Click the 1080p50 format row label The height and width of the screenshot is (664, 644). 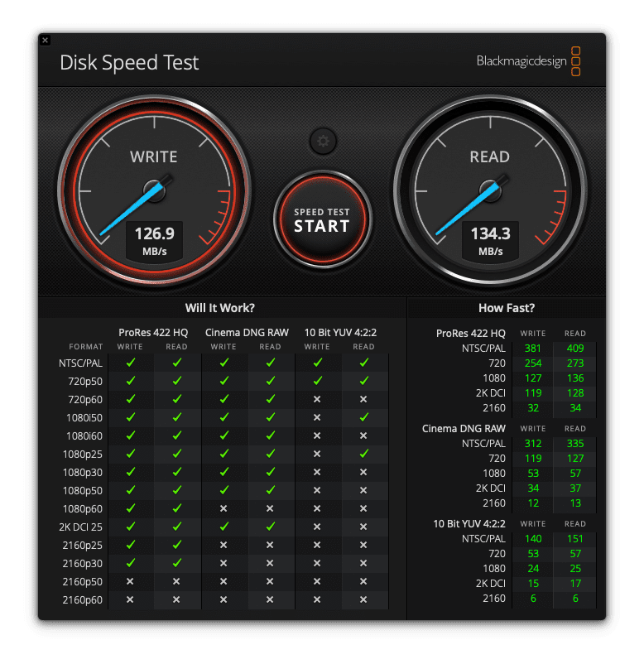(83, 491)
